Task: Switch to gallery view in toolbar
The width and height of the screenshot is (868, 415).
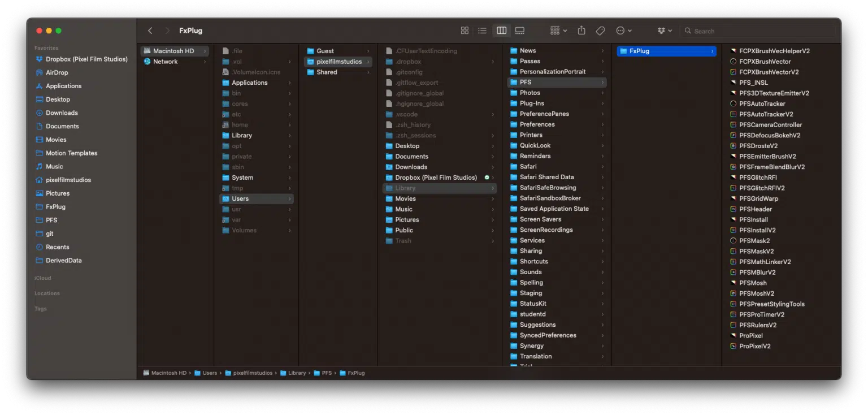Action: pos(520,31)
